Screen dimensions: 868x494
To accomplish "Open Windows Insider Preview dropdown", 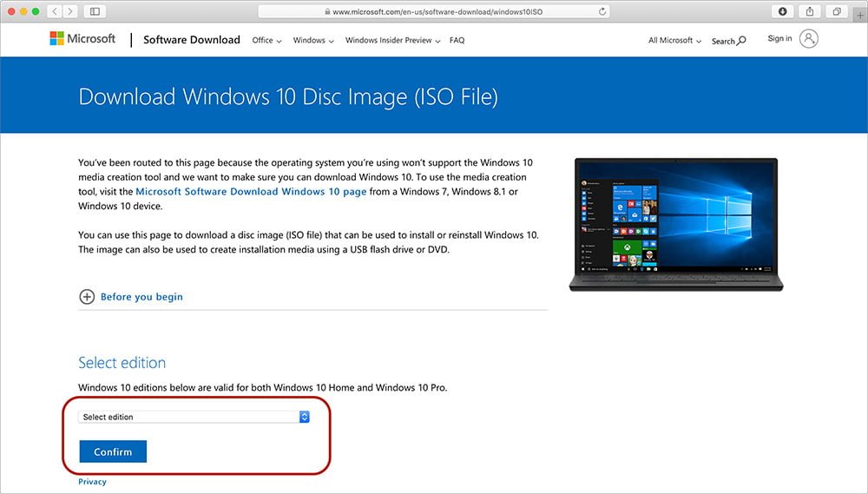I will pyautogui.click(x=392, y=40).
